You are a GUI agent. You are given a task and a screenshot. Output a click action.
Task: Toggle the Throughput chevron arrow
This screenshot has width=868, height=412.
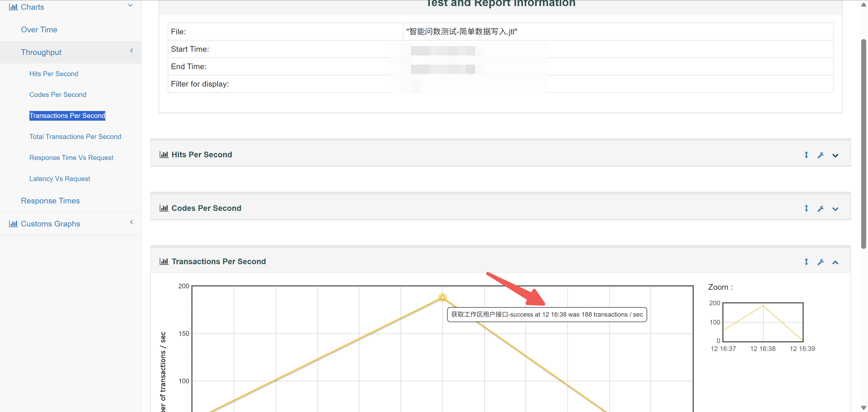tap(131, 51)
